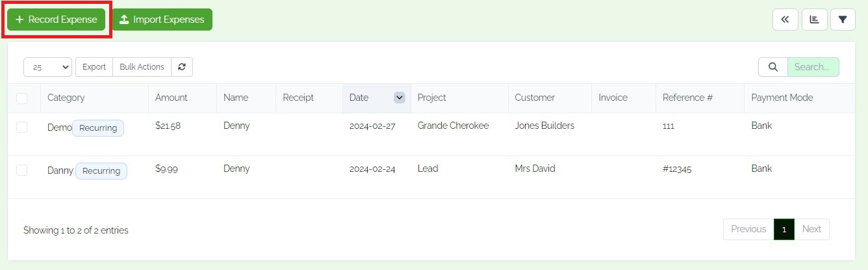Go to pagination page 1
868x270 pixels.
click(784, 229)
